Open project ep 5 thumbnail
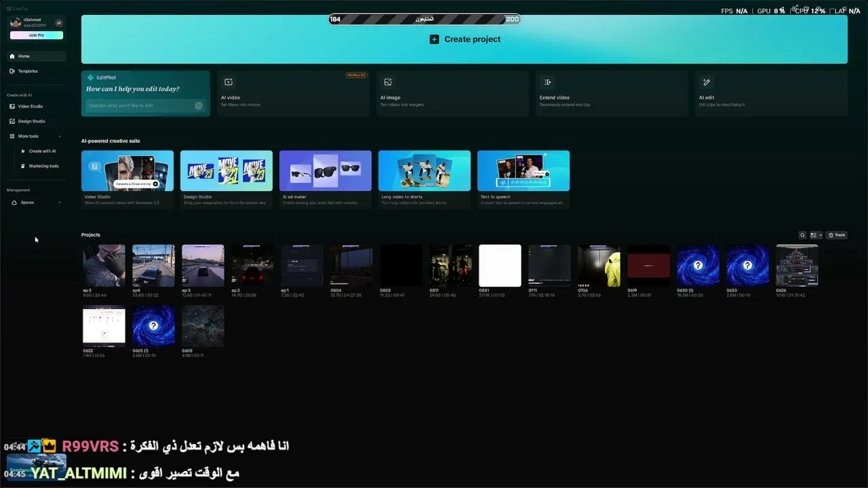 pos(104,266)
